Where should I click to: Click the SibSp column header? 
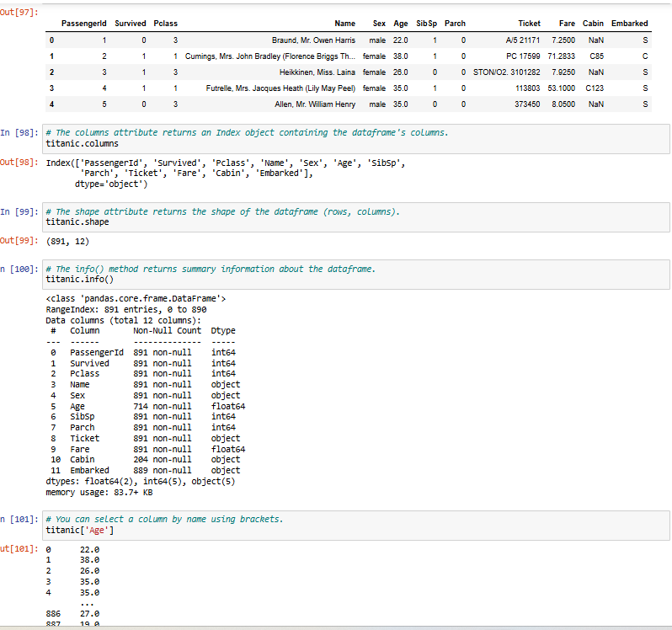[426, 24]
